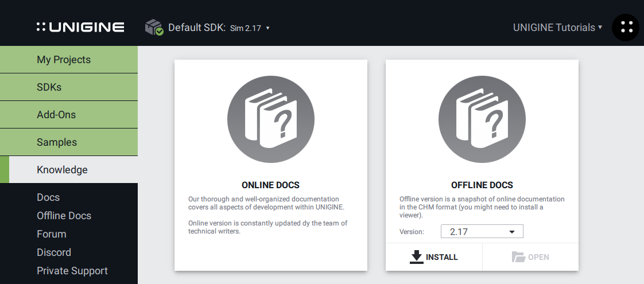Screen dimensions: 644x284
Task: Visit the Forum link
Action: click(51, 234)
